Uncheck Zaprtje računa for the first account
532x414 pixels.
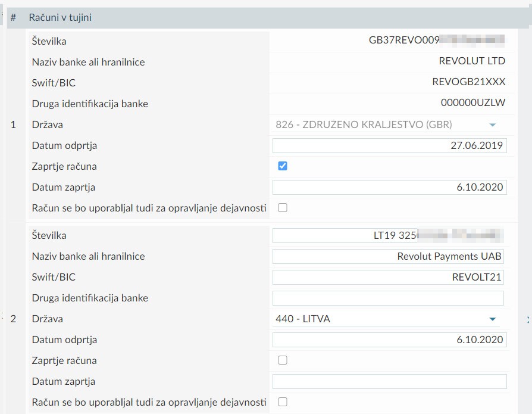coord(283,166)
